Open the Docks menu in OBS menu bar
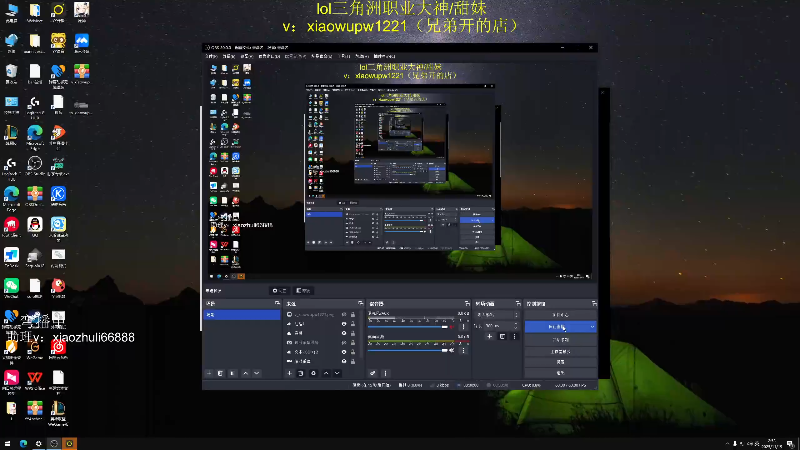 (269, 56)
